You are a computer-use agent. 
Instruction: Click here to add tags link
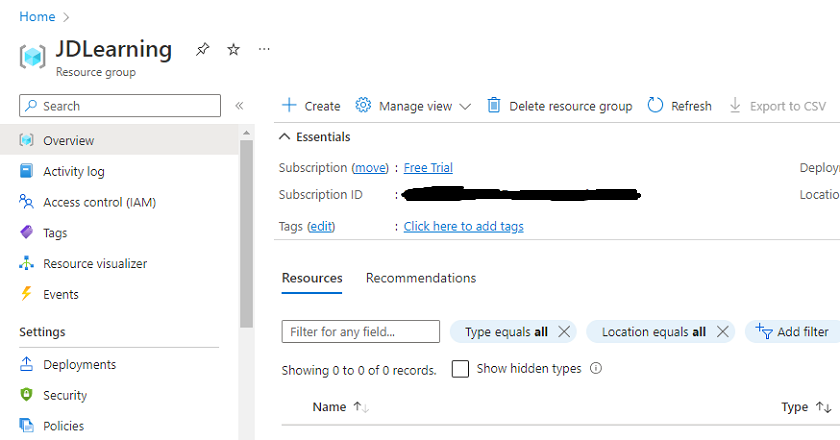point(463,227)
